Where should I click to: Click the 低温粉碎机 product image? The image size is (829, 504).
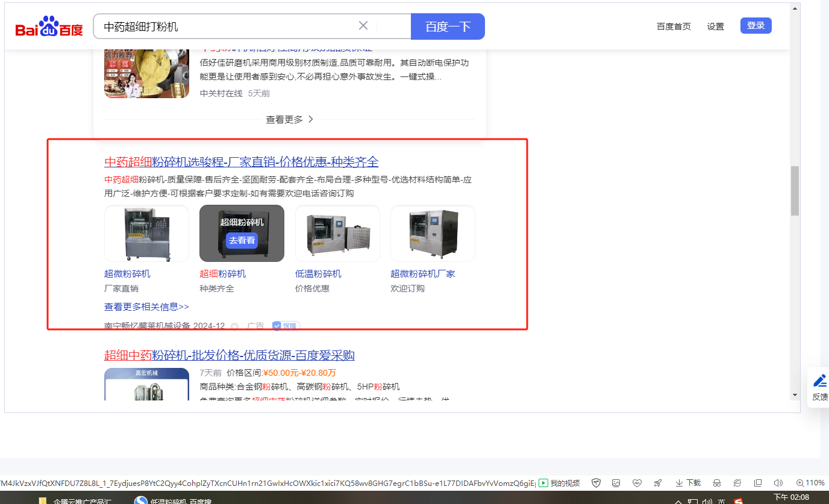337,234
